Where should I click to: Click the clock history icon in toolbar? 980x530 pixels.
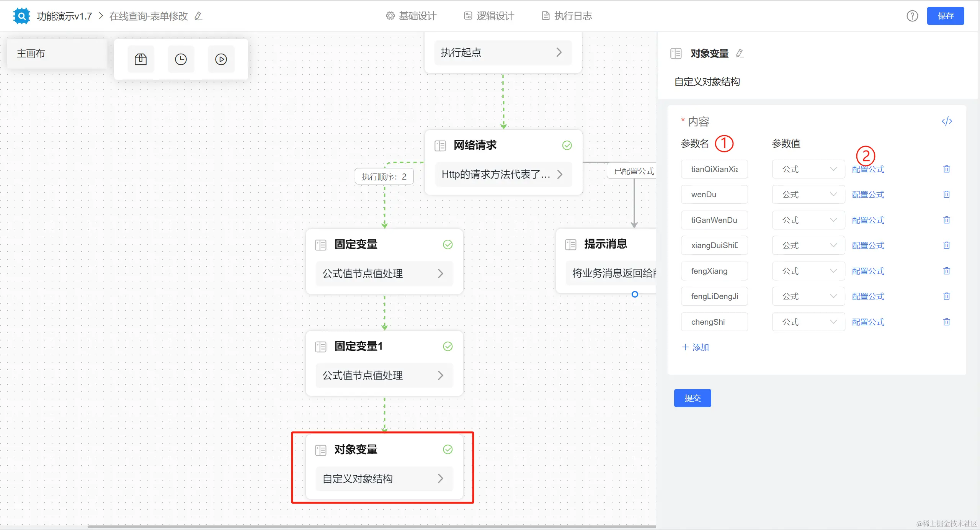[181, 59]
